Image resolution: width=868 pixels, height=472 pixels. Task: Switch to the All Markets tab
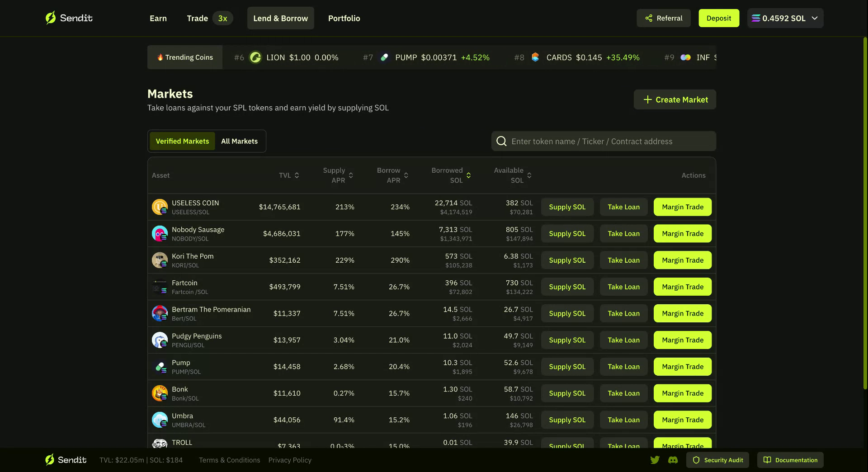(240, 141)
